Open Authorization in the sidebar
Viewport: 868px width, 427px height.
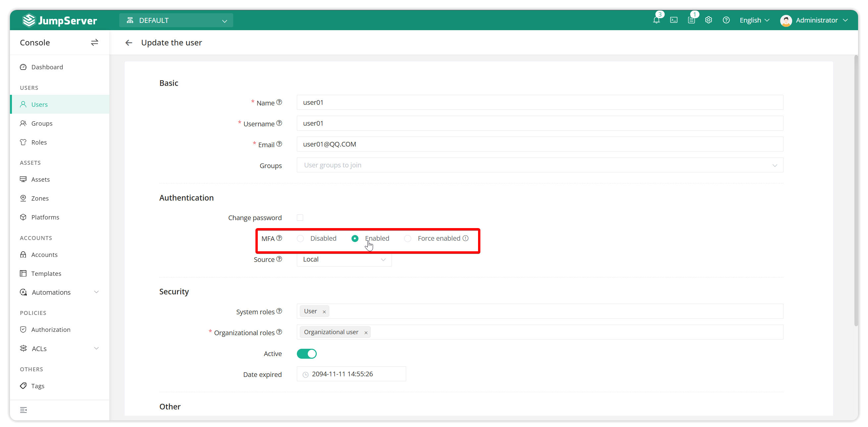click(60, 329)
